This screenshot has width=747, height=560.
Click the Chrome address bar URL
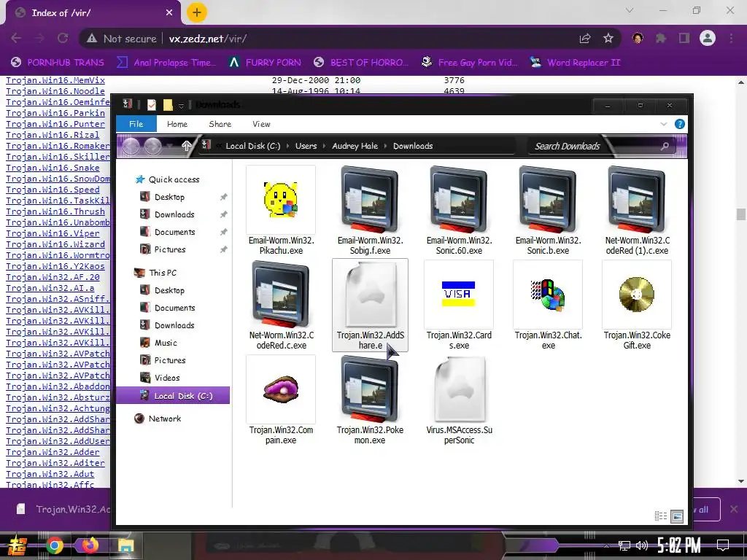[x=208, y=39]
